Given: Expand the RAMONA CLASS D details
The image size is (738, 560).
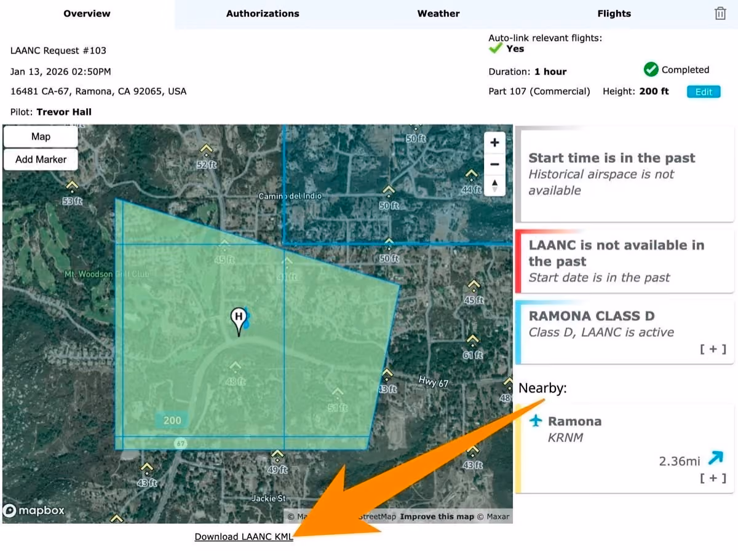Looking at the screenshot, I should coord(713,349).
